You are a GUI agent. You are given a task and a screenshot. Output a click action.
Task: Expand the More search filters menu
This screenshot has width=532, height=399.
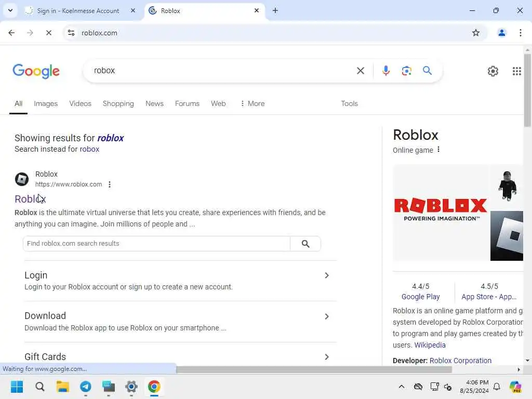pos(252,103)
